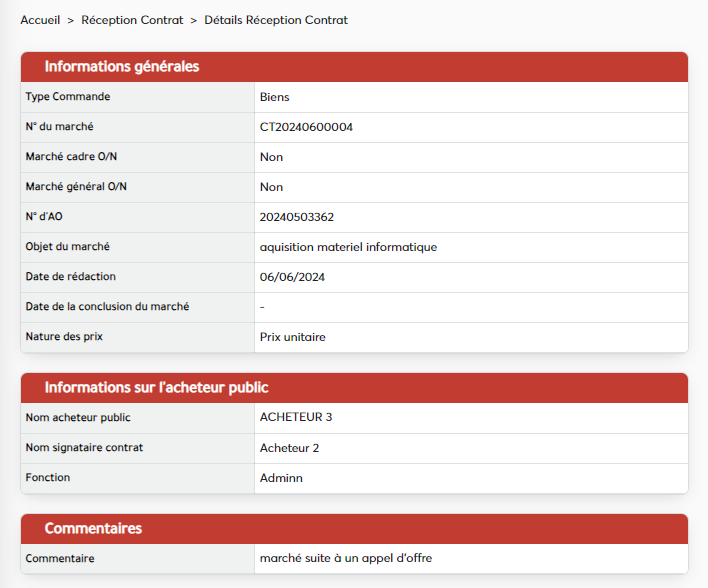Select the Non value for Marché général

[271, 187]
